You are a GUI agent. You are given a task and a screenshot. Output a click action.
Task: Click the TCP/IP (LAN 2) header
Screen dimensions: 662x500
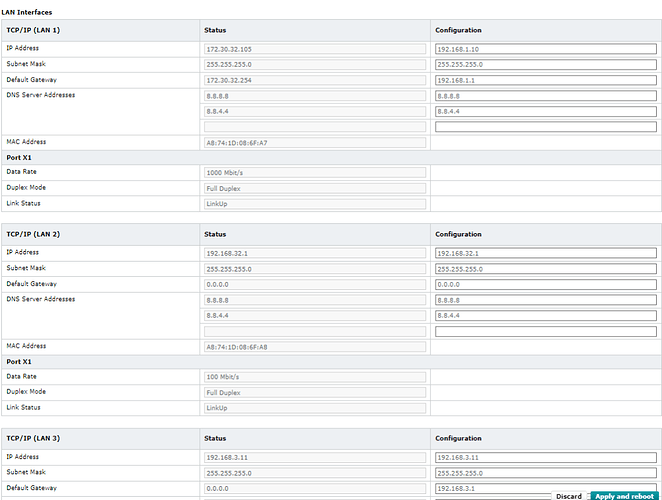(33, 234)
